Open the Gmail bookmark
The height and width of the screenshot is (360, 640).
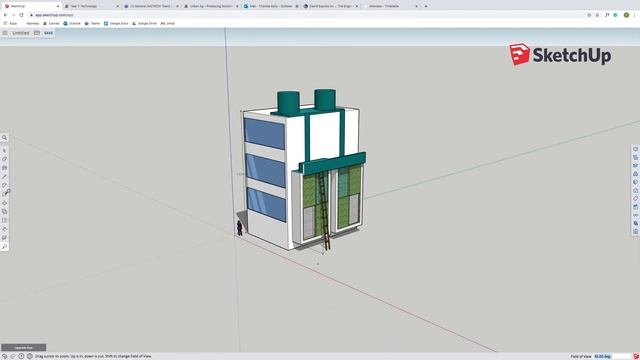click(x=168, y=23)
